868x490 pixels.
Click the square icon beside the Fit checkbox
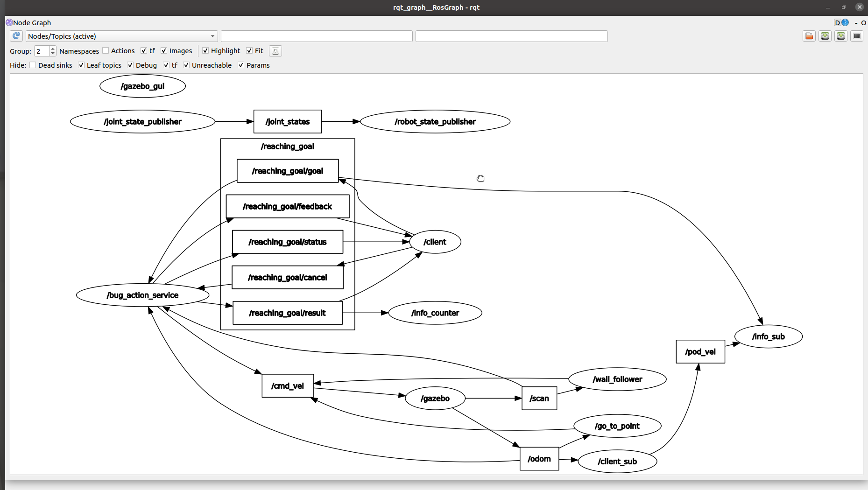point(275,51)
